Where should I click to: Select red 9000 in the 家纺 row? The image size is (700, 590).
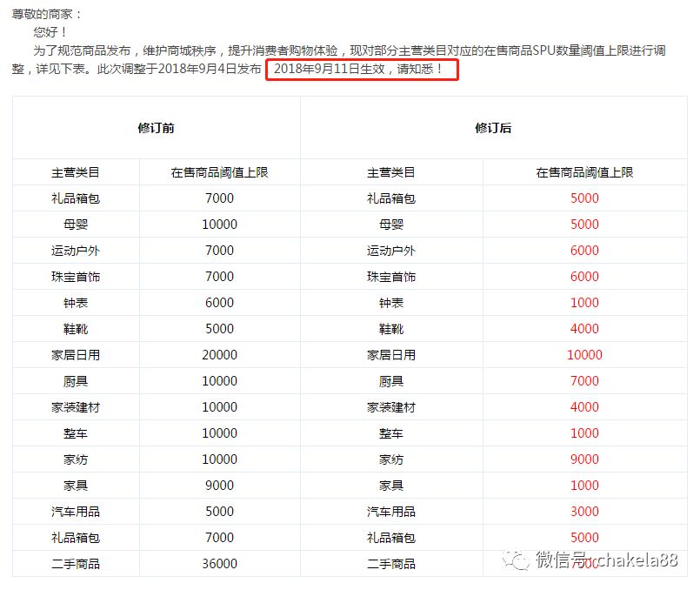point(584,459)
